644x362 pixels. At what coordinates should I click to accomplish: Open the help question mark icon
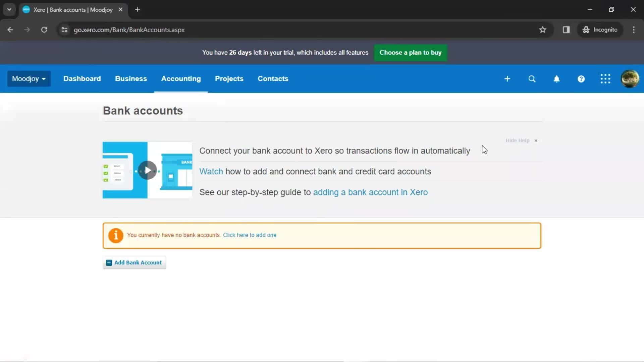pos(581,79)
